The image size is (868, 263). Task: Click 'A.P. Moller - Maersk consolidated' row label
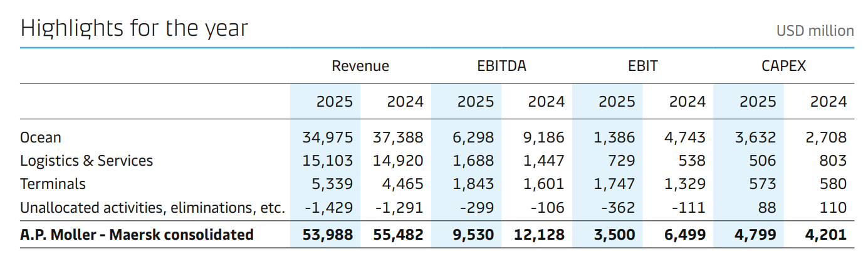pos(137,235)
